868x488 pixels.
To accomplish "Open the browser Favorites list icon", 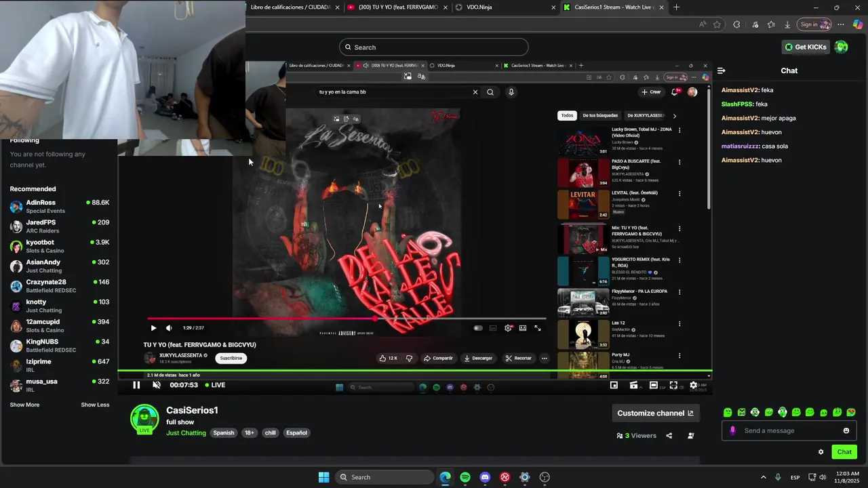I will point(771,24).
